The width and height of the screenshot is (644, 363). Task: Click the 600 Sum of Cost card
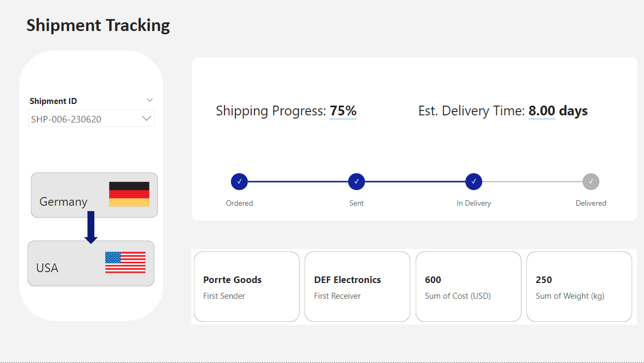[468, 287]
